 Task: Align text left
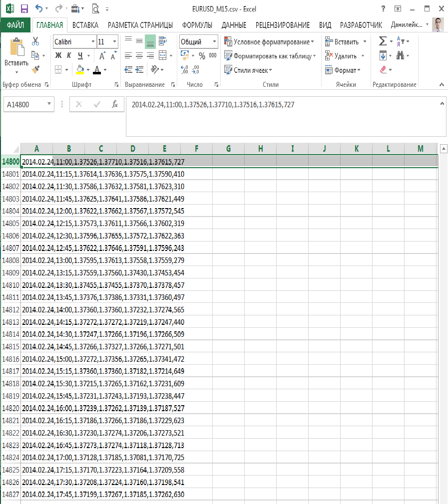click(128, 55)
